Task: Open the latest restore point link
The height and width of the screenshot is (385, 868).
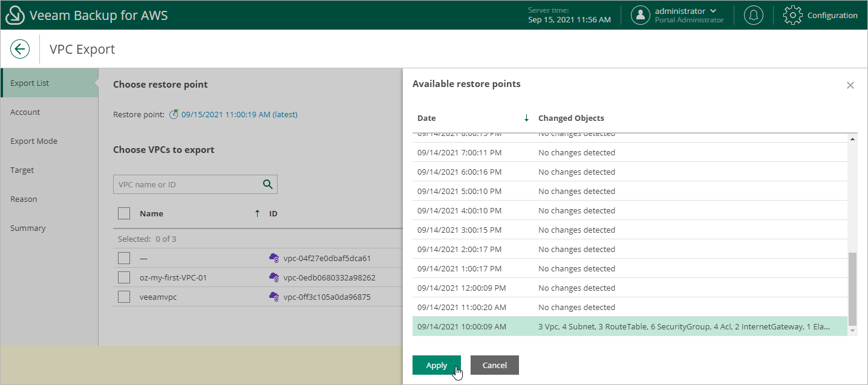Action: point(238,114)
